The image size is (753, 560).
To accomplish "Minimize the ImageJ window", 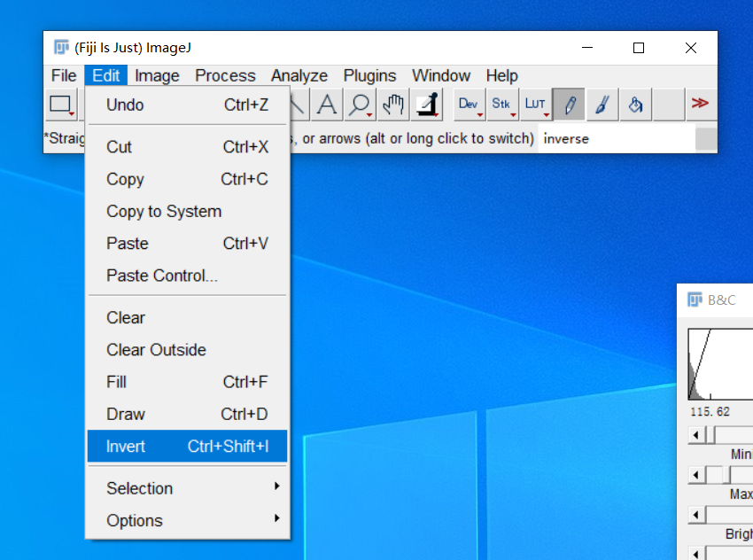I will (x=586, y=48).
